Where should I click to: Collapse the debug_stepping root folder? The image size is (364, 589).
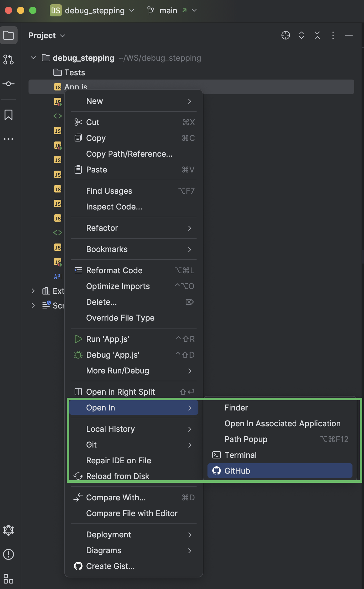coord(33,58)
